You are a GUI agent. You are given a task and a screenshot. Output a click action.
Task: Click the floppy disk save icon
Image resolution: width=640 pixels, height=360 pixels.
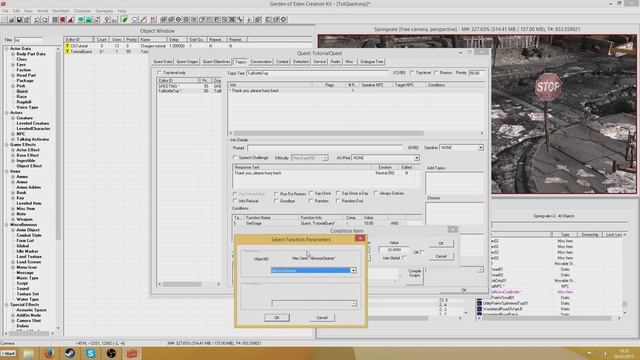[x=19, y=19]
